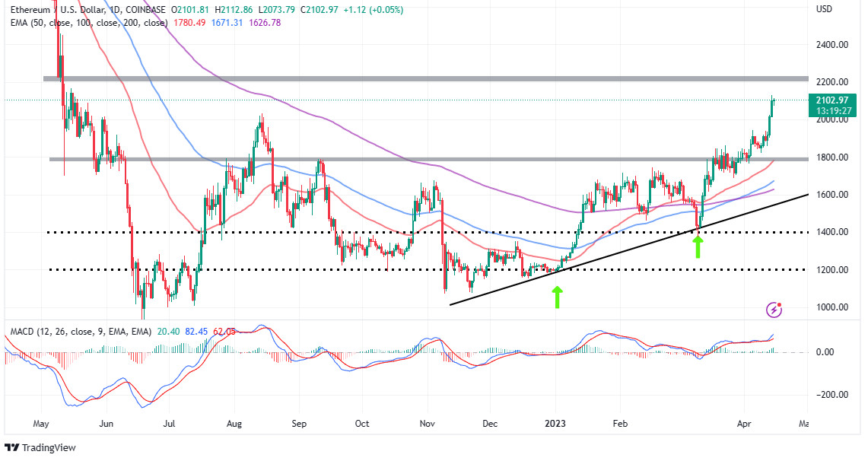Click the green arrow under March low
Viewport: 868px width, 461px height.
698,246
